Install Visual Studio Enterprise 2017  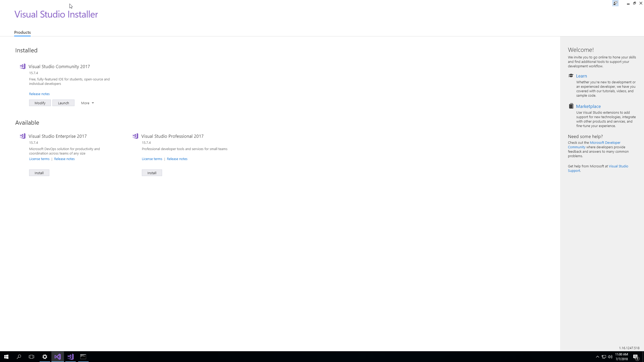coord(39,173)
